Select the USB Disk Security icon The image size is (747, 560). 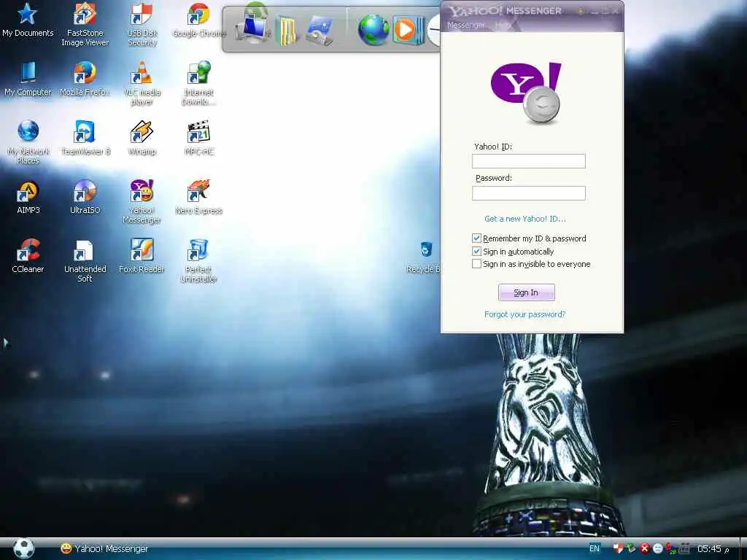click(142, 24)
